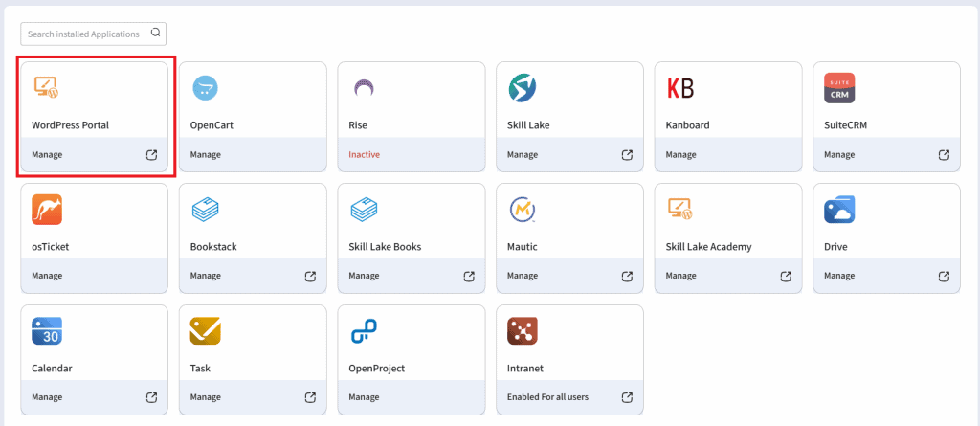Open Intranet using external link icon
Screen dimensions: 980x426
click(x=627, y=397)
